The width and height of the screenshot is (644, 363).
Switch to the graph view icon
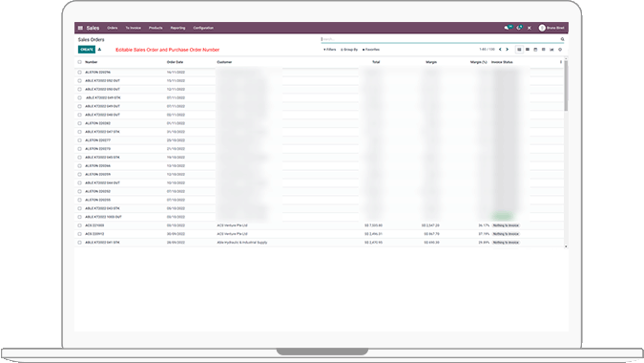551,50
